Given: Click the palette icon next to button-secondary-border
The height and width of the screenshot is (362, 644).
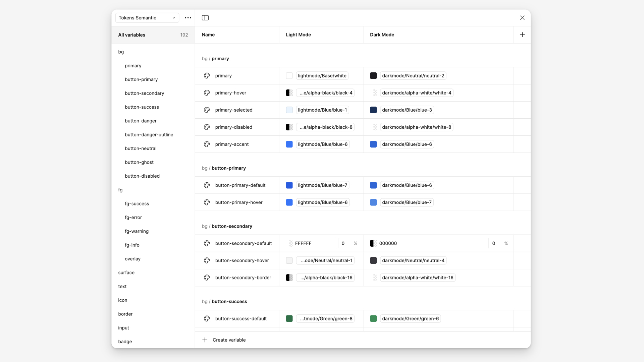Looking at the screenshot, I should coord(207,278).
